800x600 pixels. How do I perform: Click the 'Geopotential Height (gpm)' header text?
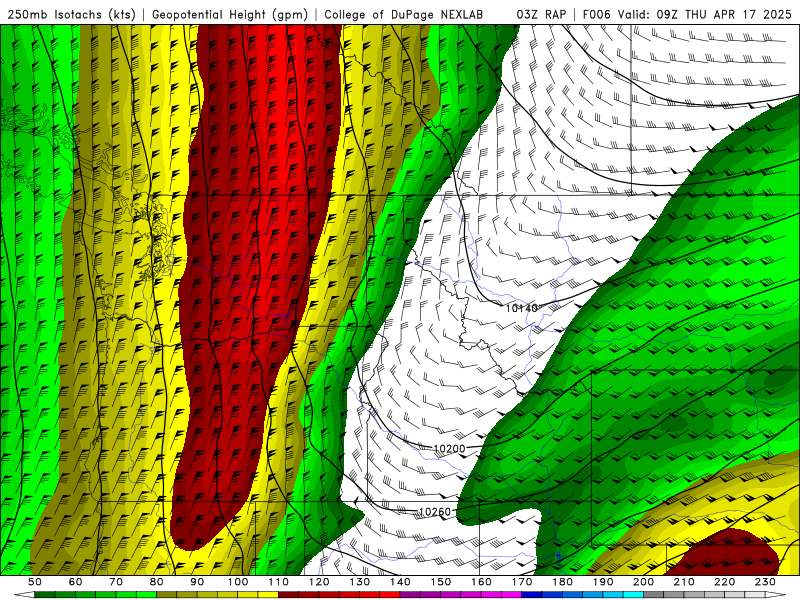(x=230, y=14)
